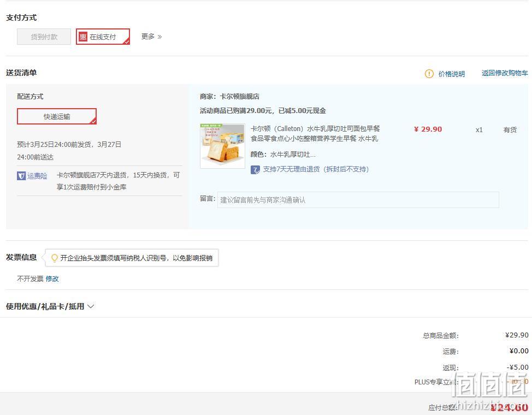Click the 预计3月25日24:00前发货 delivery estimate
This screenshot has height=415, width=532.
[x=69, y=151]
